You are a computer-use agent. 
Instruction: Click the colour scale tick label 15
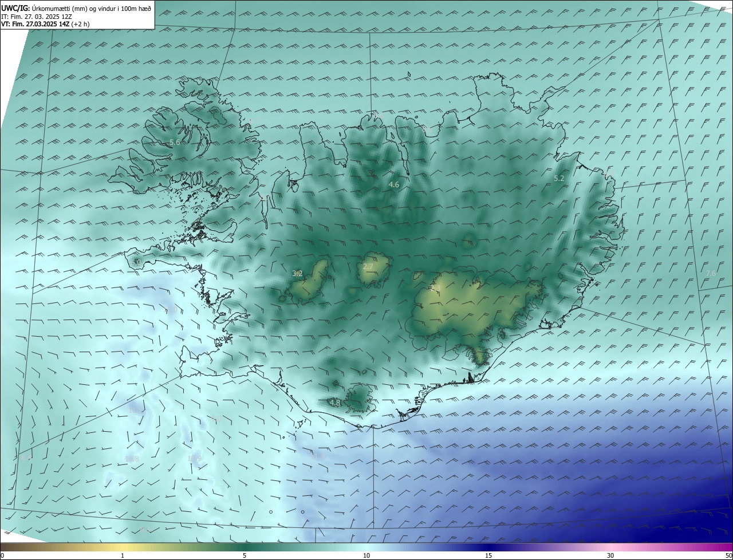point(488,555)
